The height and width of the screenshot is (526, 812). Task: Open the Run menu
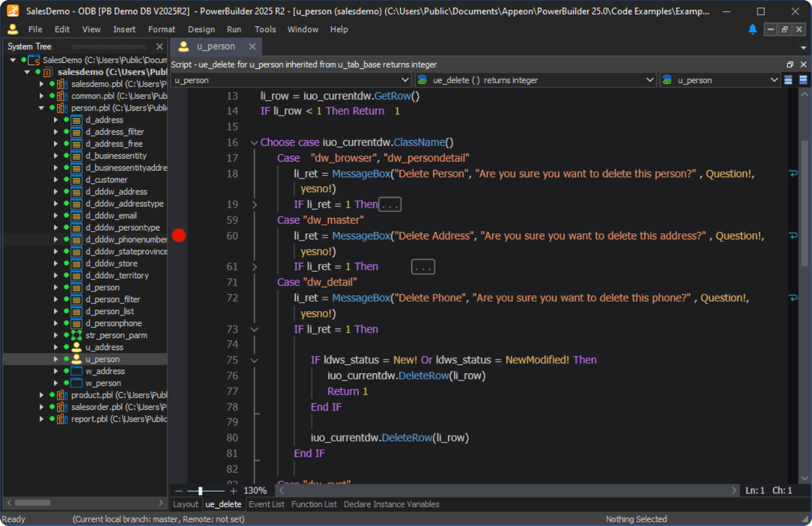click(x=234, y=29)
